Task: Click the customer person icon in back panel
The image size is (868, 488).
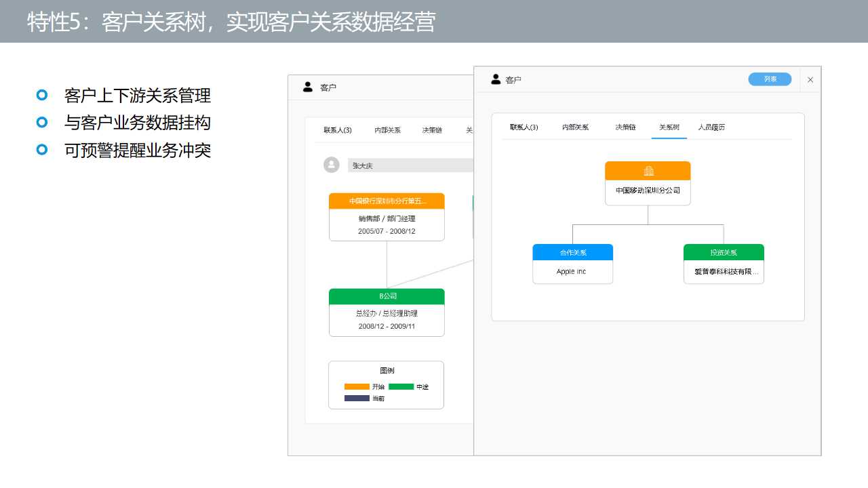Action: pos(308,87)
